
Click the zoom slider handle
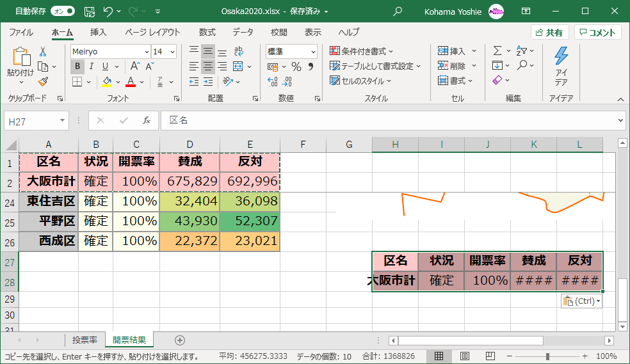tap(547, 356)
